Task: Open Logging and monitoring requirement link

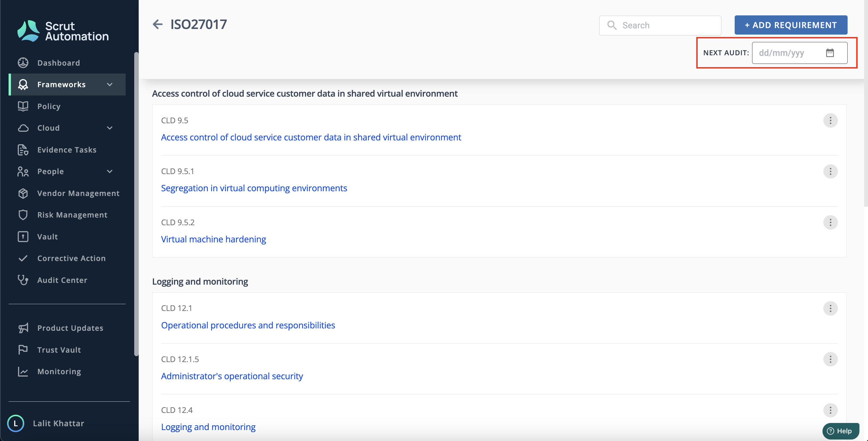Action: pyautogui.click(x=208, y=427)
